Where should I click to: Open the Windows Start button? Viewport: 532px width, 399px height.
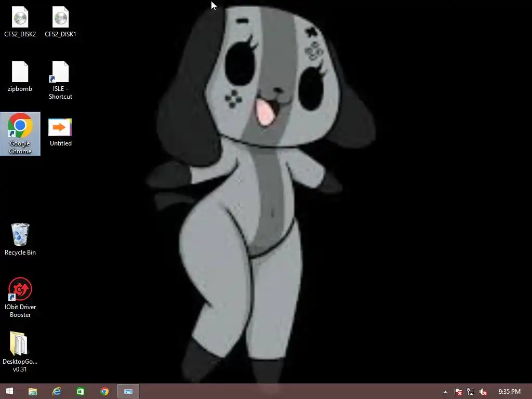[9, 391]
